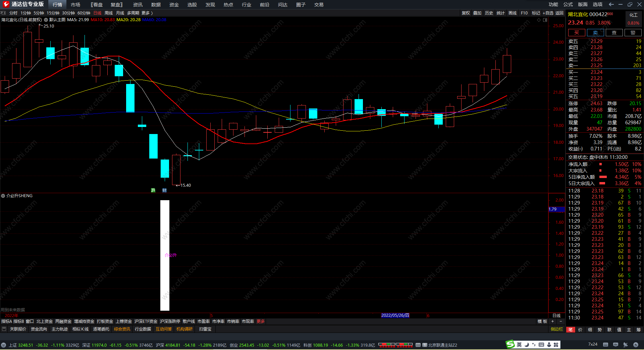Click the minus icon next to 模板
This screenshot has height=350, width=644.
pyautogui.click(x=560, y=321)
